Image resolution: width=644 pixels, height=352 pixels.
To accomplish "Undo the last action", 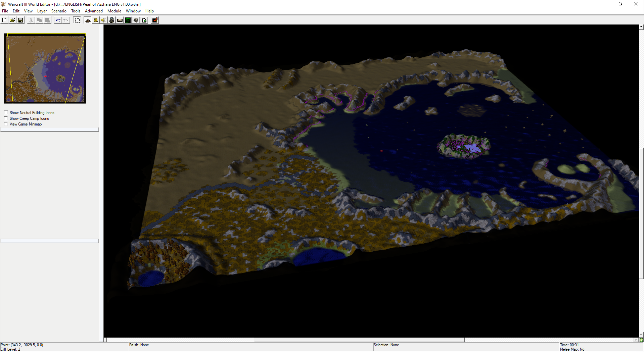I will (58, 20).
